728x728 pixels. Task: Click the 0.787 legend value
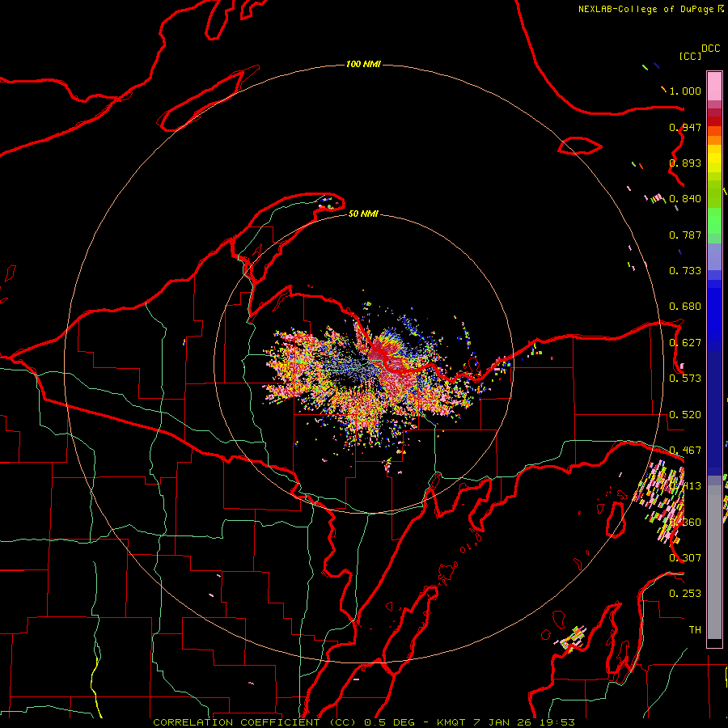[685, 235]
